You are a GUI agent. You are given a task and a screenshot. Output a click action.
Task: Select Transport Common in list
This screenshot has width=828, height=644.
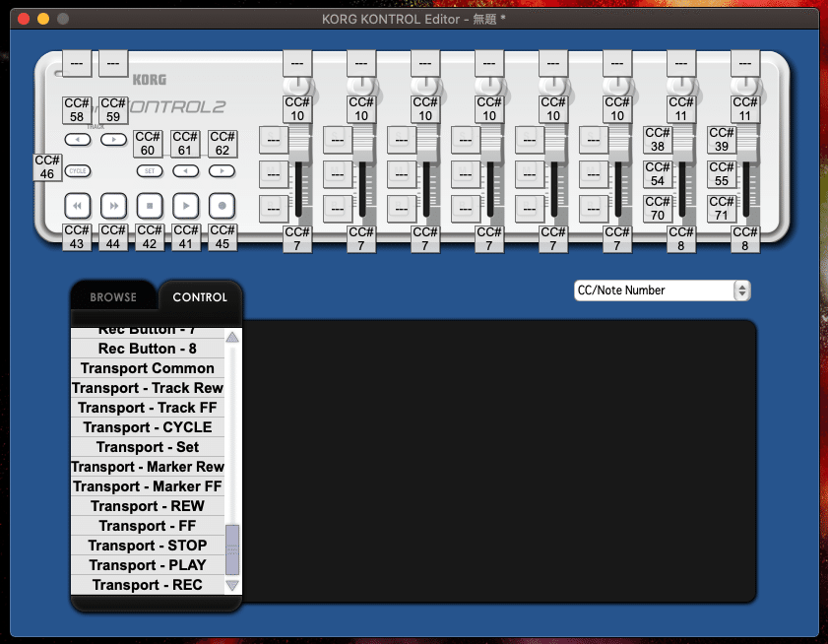coord(148,368)
